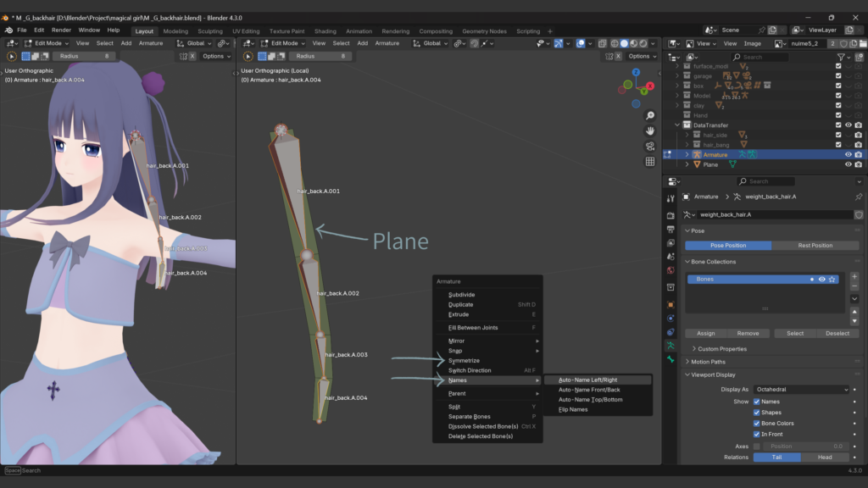Hide the Plane object in outliner
This screenshot has height=488, width=868.
[x=849, y=164]
